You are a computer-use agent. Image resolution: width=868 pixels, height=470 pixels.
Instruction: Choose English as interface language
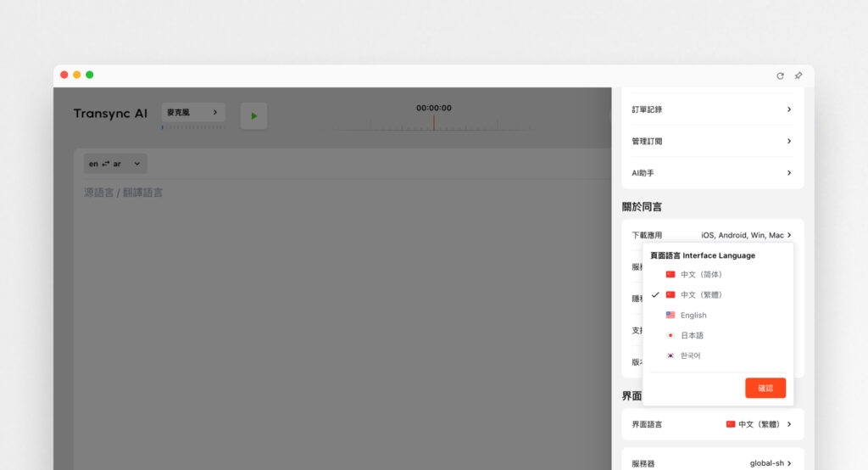click(693, 315)
